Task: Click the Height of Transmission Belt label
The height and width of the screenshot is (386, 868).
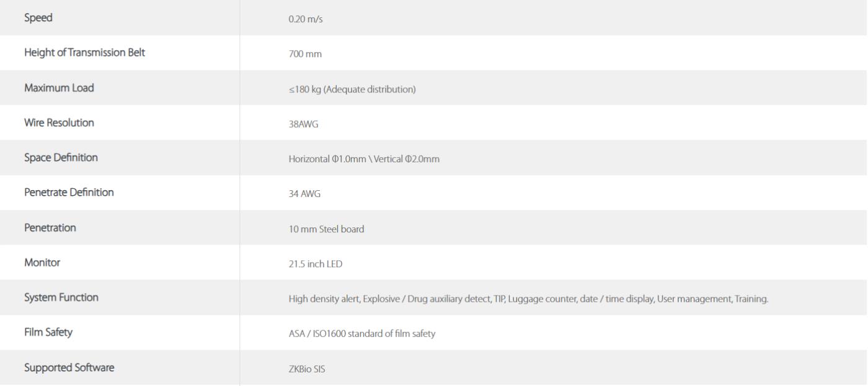Action: (x=85, y=53)
